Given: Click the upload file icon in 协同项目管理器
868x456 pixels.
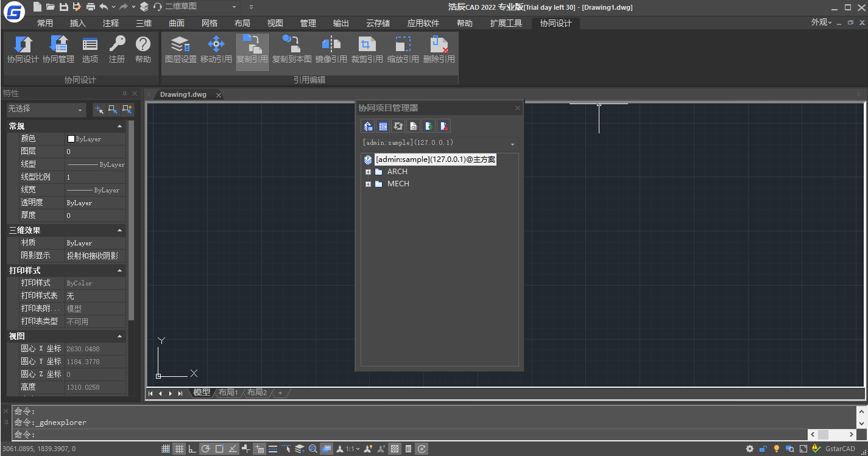Looking at the screenshot, I should click(429, 126).
